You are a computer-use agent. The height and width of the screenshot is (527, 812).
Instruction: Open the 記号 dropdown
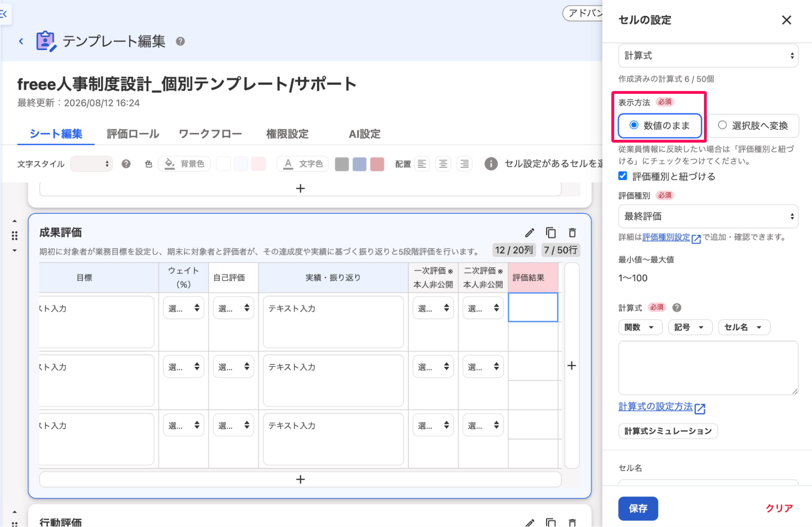click(x=690, y=327)
